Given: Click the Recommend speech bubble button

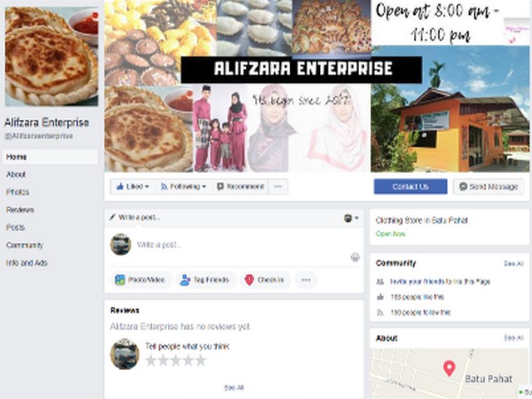Looking at the screenshot, I should [240, 186].
